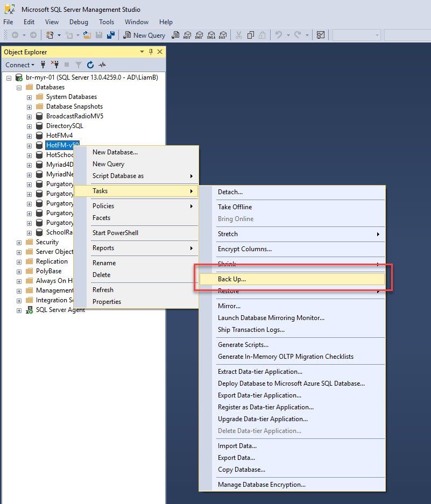Open the Stretch submenu
431x504 pixels.
point(292,234)
